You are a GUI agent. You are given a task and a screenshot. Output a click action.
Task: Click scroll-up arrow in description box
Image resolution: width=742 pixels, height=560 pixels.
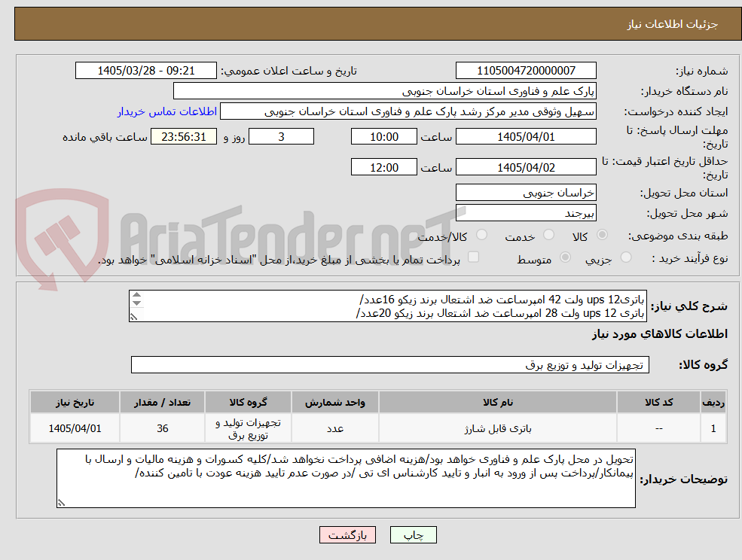point(137,295)
